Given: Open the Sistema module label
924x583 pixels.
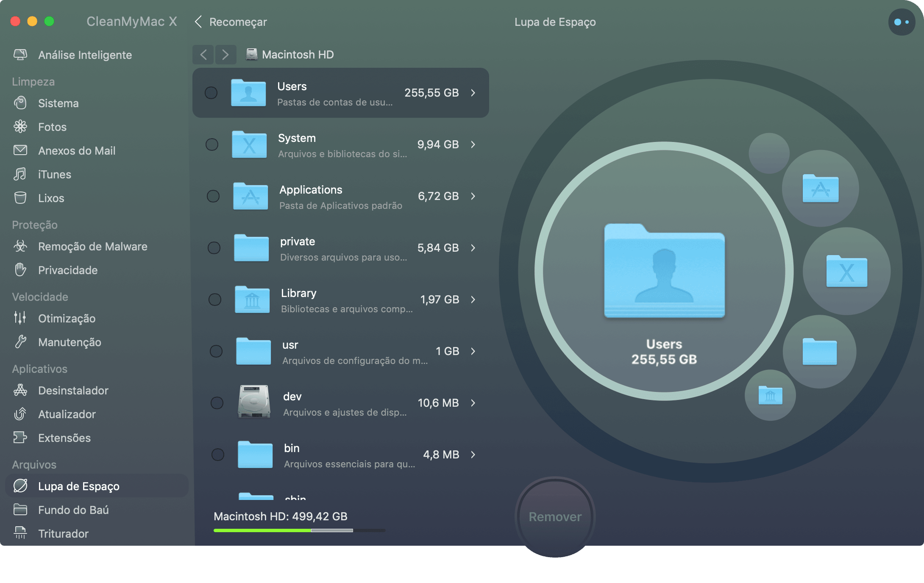Looking at the screenshot, I should [58, 103].
